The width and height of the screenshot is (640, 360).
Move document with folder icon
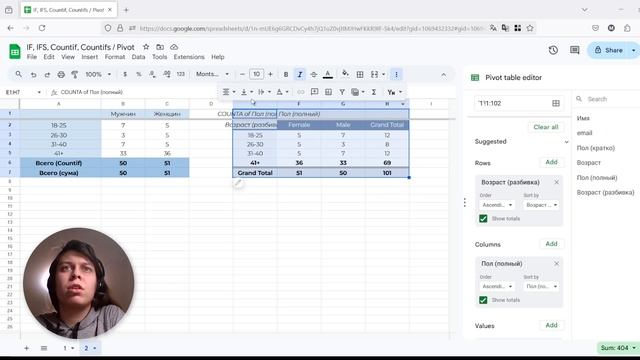pyautogui.click(x=160, y=47)
